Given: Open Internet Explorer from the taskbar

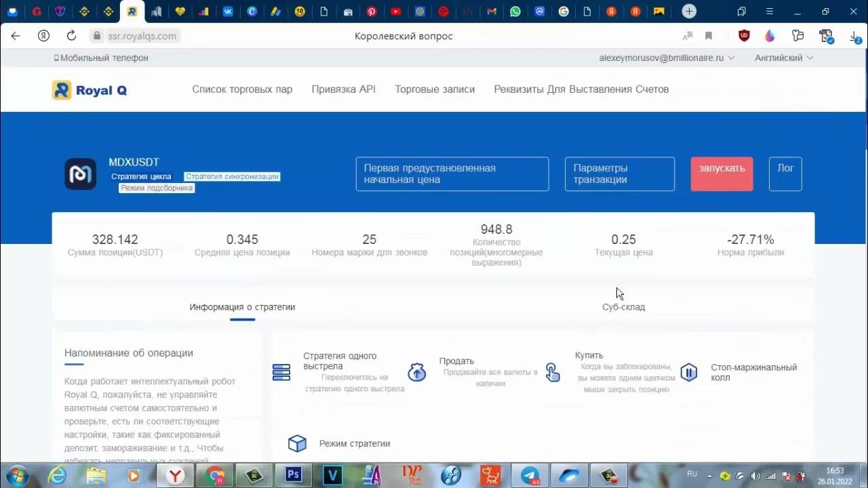Looking at the screenshot, I should tap(57, 475).
